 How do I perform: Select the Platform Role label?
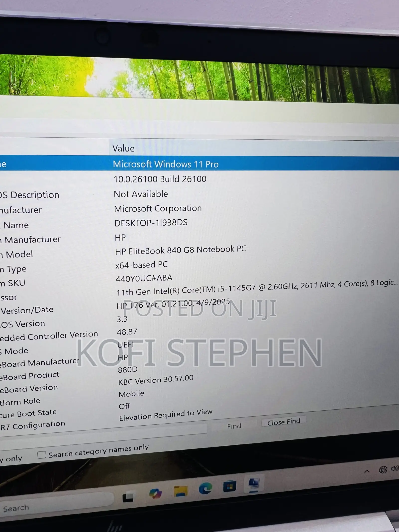(20, 402)
